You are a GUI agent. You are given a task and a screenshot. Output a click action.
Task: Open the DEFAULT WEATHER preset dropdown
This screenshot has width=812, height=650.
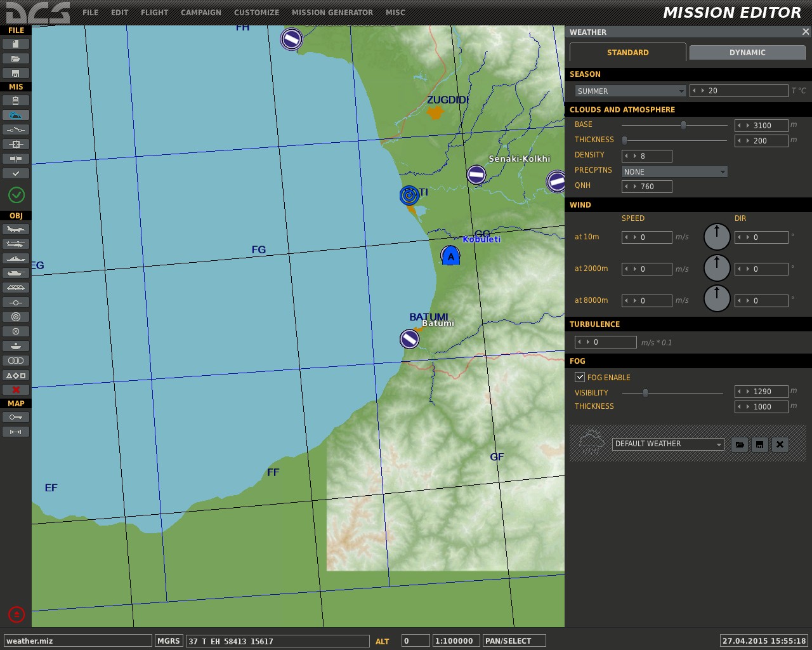coord(668,444)
